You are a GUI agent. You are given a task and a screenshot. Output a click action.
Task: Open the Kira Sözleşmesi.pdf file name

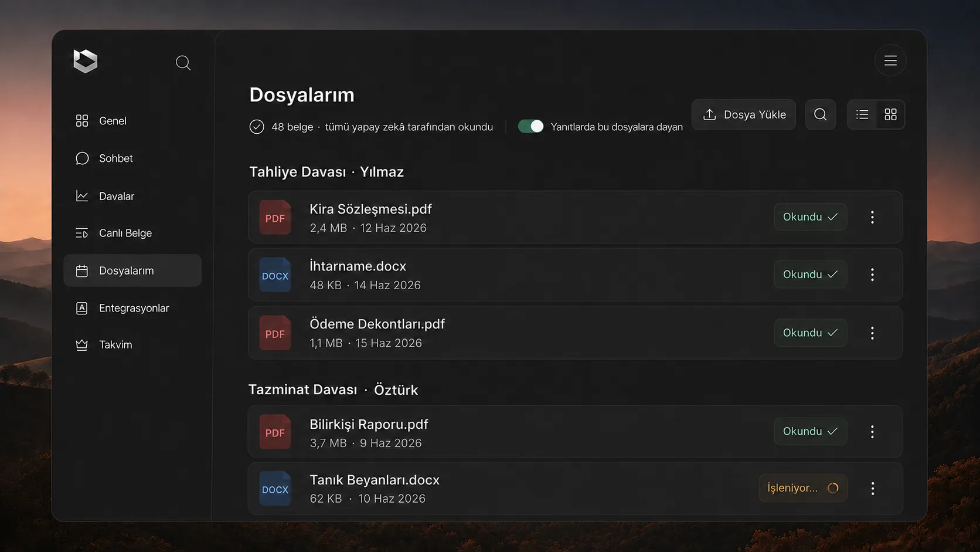(x=370, y=209)
